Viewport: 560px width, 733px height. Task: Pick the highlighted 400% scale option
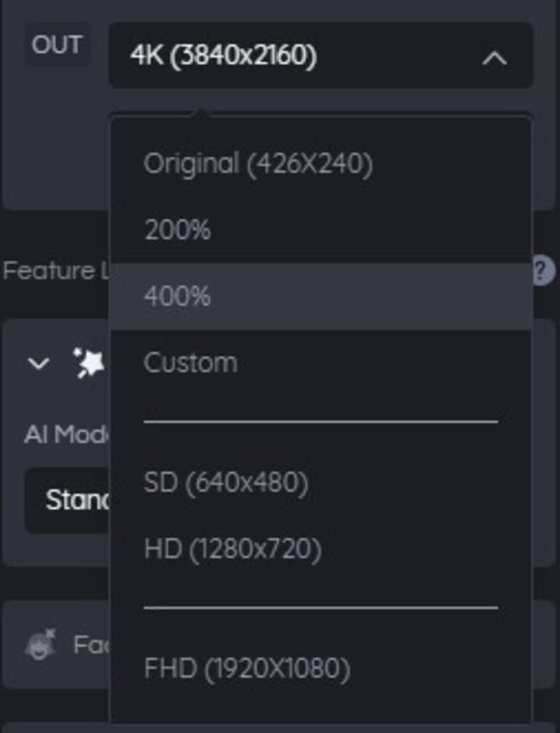pos(177,296)
